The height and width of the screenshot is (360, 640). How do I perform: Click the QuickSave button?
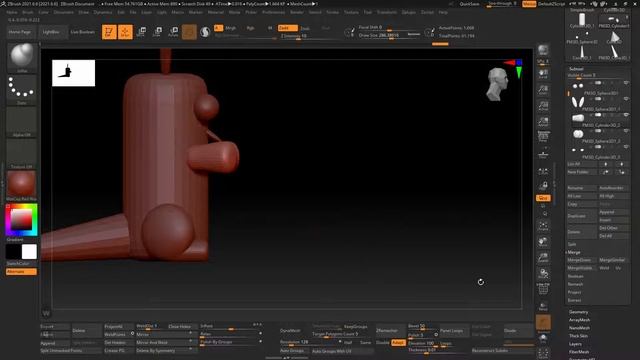coord(469,4)
